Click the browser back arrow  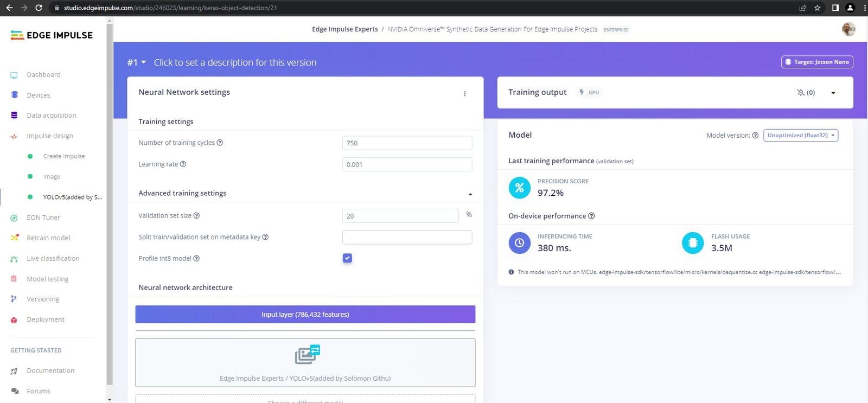click(9, 8)
